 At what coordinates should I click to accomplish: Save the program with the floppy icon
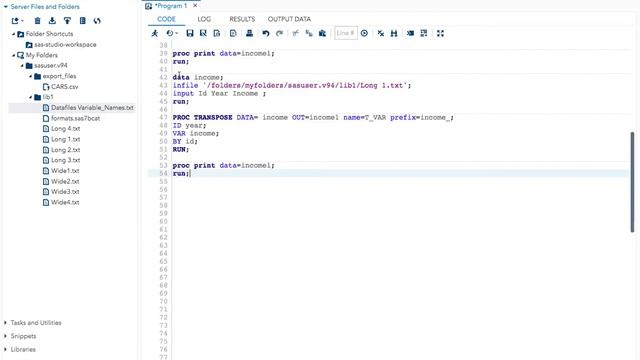[190, 33]
